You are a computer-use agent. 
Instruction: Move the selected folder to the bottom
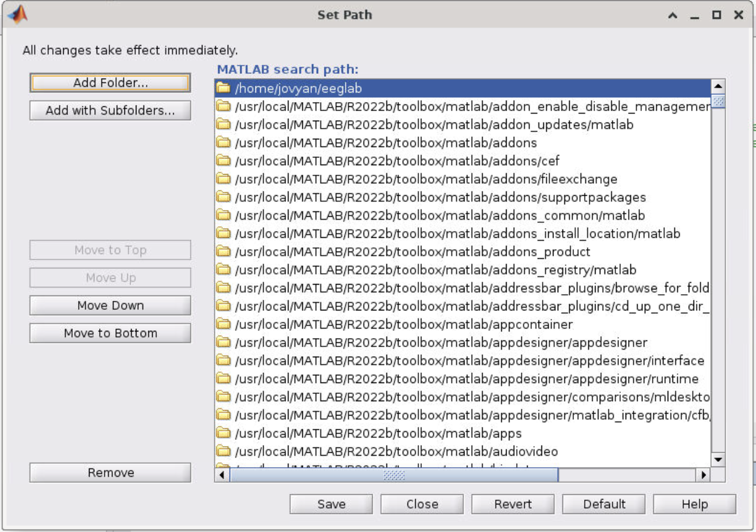coord(110,333)
